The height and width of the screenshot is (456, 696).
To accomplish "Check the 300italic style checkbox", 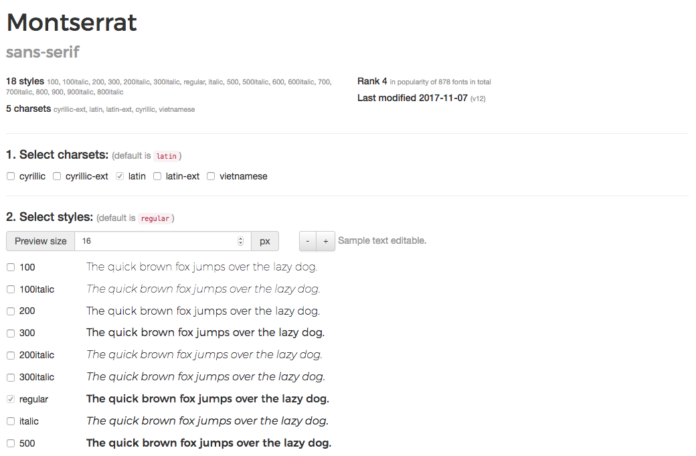I will coord(10,377).
